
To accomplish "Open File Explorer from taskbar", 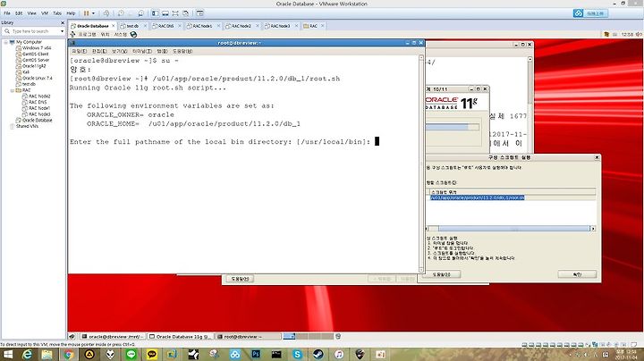I will click(x=47, y=355).
